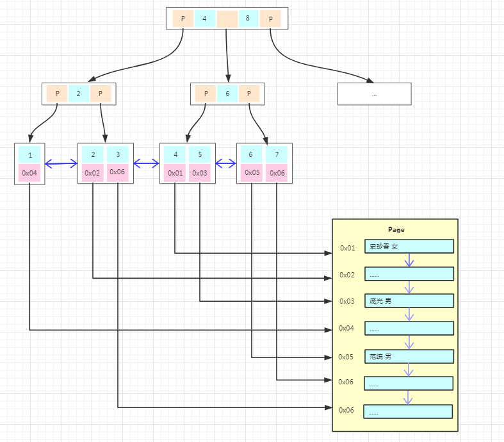This screenshot has height=442, width=504.
Task: Click leaf key 3 cell
Action: [118, 154]
